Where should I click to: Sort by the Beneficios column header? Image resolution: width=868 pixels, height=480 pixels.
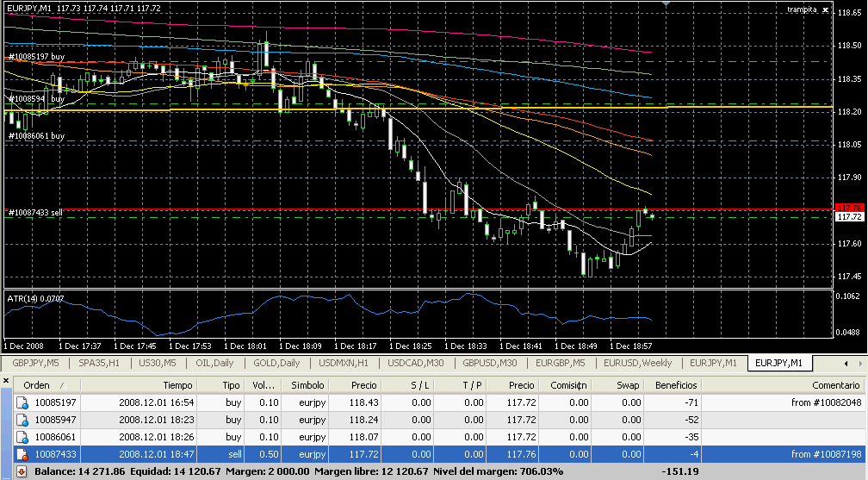[672, 385]
